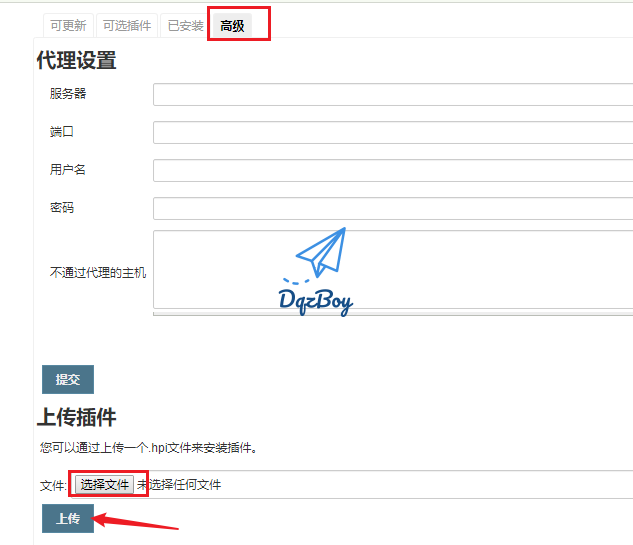This screenshot has height=545, width=633.
Task: Click the .hpi upload description text
Action: coord(149,448)
